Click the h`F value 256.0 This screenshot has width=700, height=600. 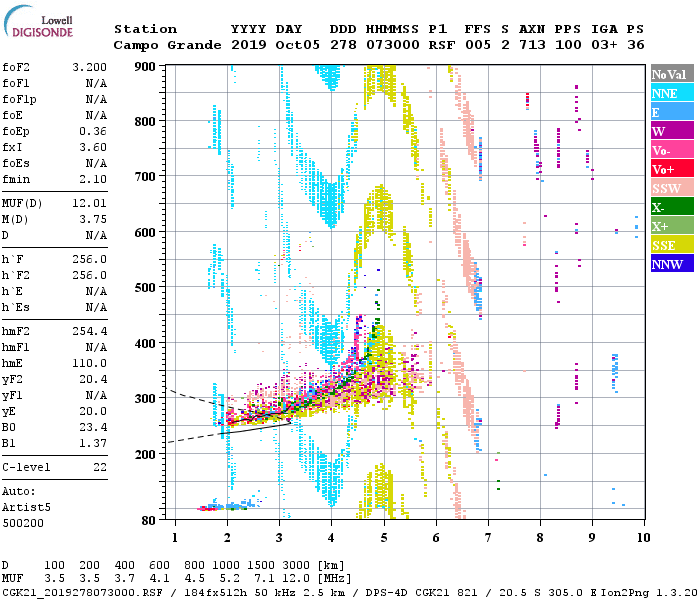coord(90,259)
